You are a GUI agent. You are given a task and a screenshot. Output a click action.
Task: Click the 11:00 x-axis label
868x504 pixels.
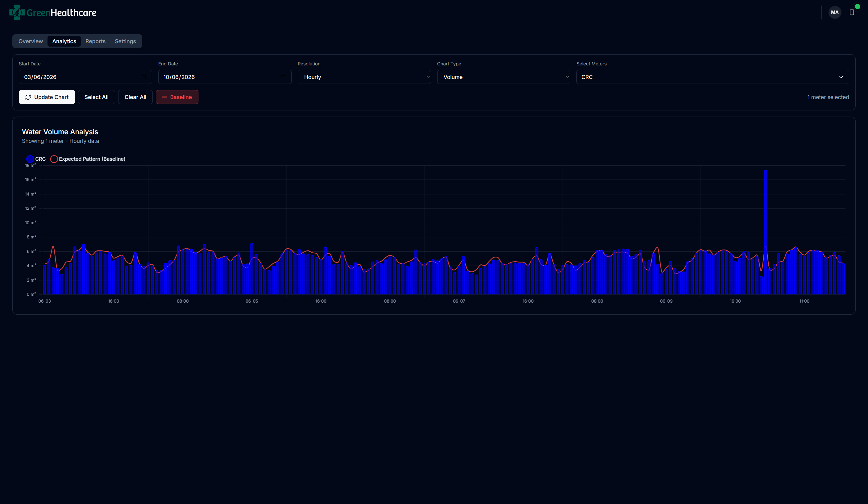coord(804,301)
